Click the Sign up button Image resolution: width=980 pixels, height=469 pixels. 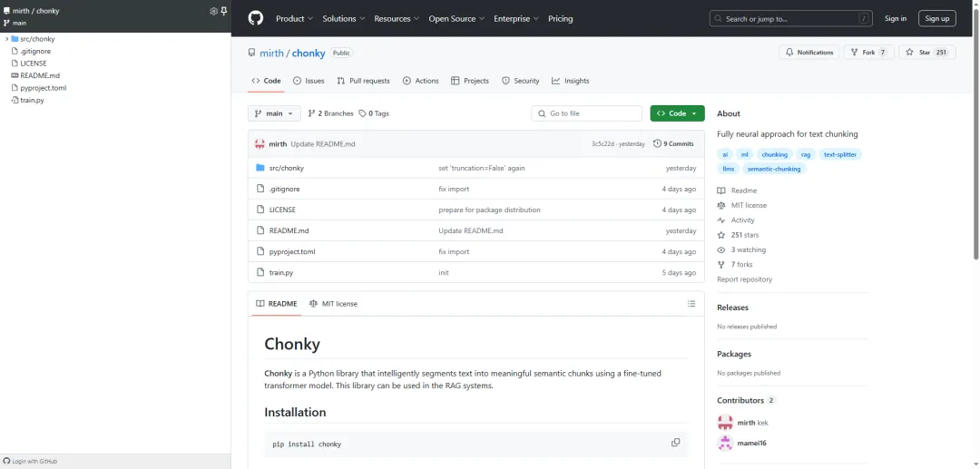click(x=936, y=19)
